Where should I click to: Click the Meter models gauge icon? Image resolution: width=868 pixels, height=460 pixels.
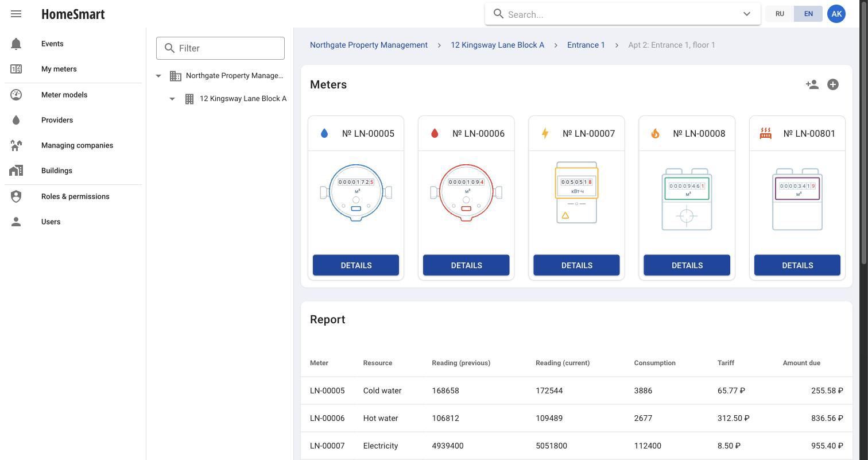pos(16,95)
